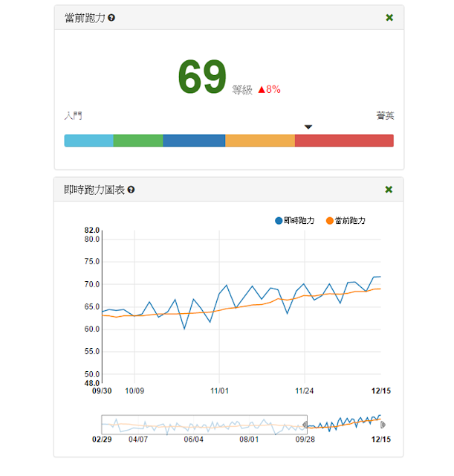Click the orange level bar segment
The width and height of the screenshot is (454, 476).
(x=260, y=141)
